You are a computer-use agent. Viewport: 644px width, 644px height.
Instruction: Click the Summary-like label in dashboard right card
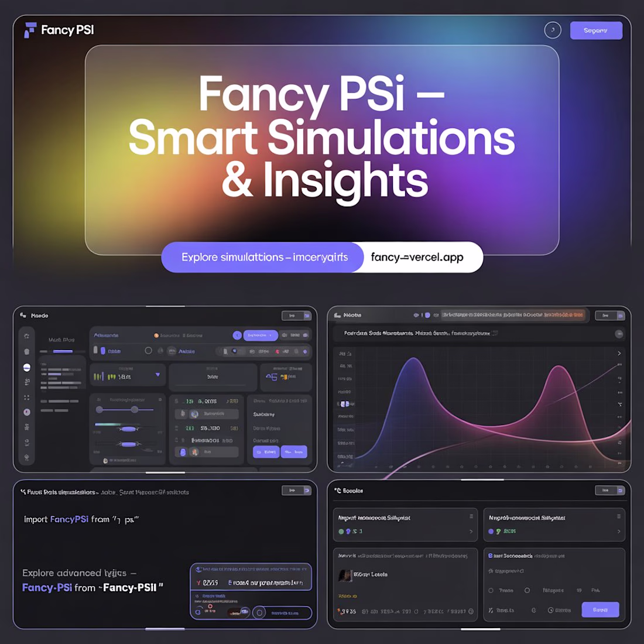263,414
